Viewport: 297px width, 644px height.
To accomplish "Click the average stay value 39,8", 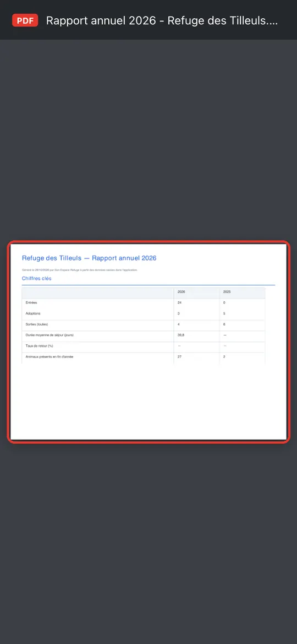I will click(181, 335).
